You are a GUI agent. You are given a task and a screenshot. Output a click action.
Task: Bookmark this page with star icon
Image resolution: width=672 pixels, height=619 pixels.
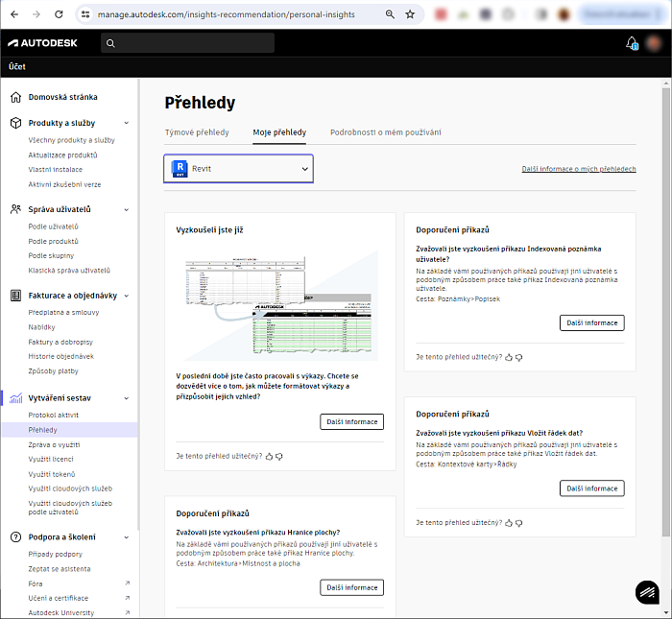point(410,15)
